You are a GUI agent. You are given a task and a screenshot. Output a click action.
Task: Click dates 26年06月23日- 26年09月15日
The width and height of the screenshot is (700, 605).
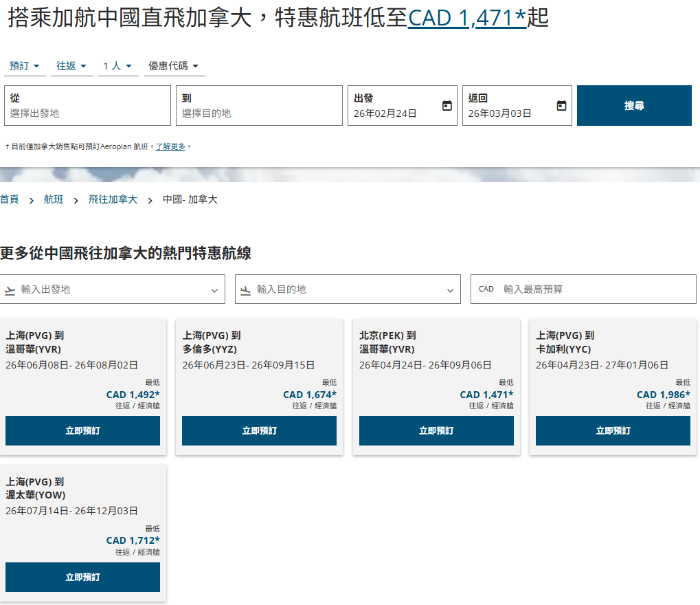248,365
